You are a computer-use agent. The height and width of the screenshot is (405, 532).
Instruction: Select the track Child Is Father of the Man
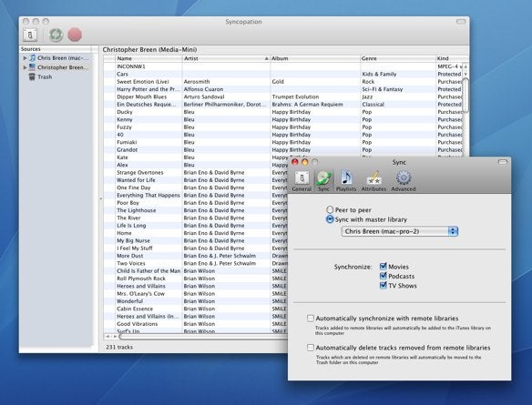click(148, 271)
